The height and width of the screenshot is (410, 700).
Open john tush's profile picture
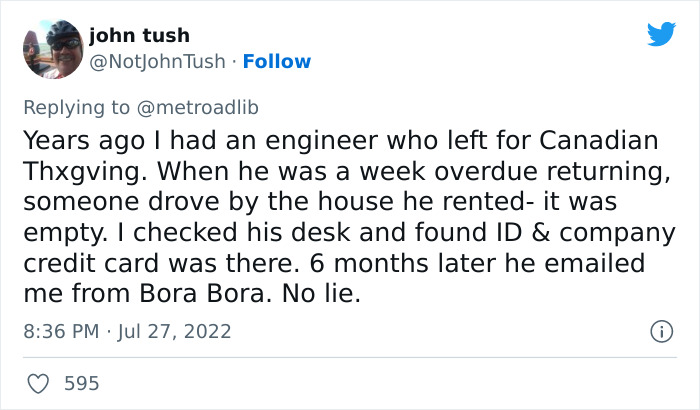(x=51, y=48)
